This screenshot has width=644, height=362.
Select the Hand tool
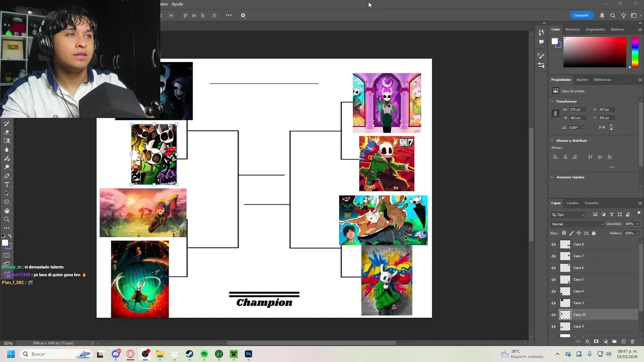point(7,210)
